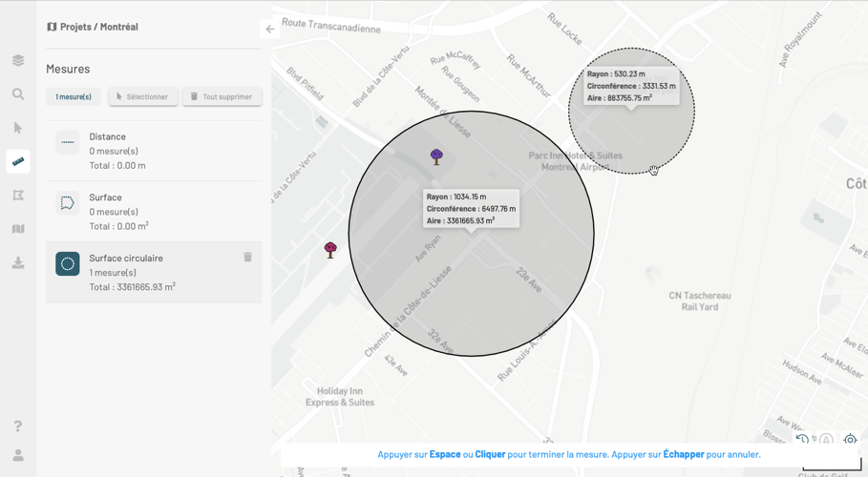Open the annotation flag tool in sidebar
This screenshot has height=477, width=868.
[18, 196]
